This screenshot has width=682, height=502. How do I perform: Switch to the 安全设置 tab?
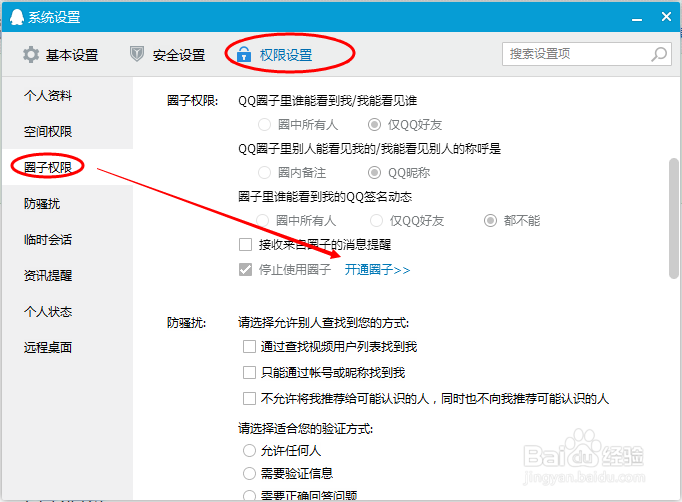[x=168, y=55]
